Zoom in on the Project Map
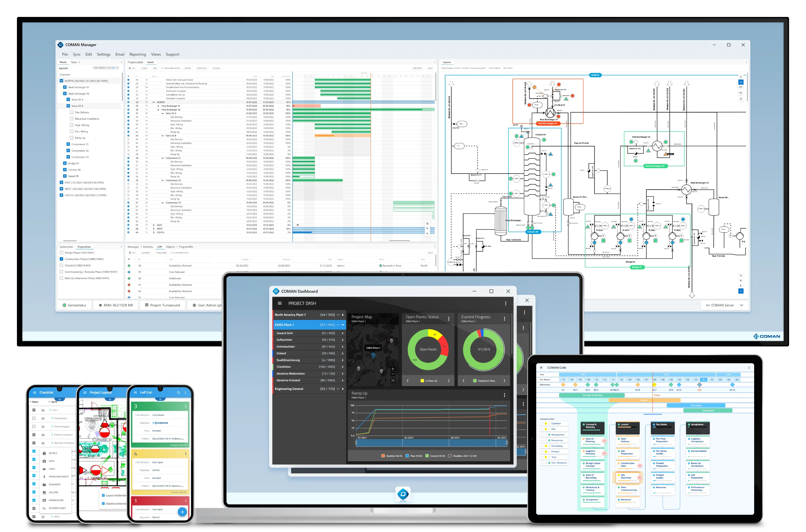 [x=393, y=369]
